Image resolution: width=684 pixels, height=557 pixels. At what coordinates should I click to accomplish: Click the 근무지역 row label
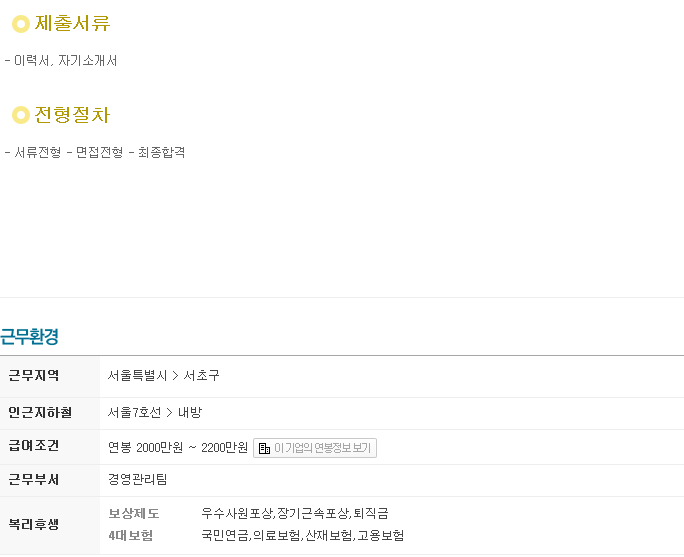(34, 376)
